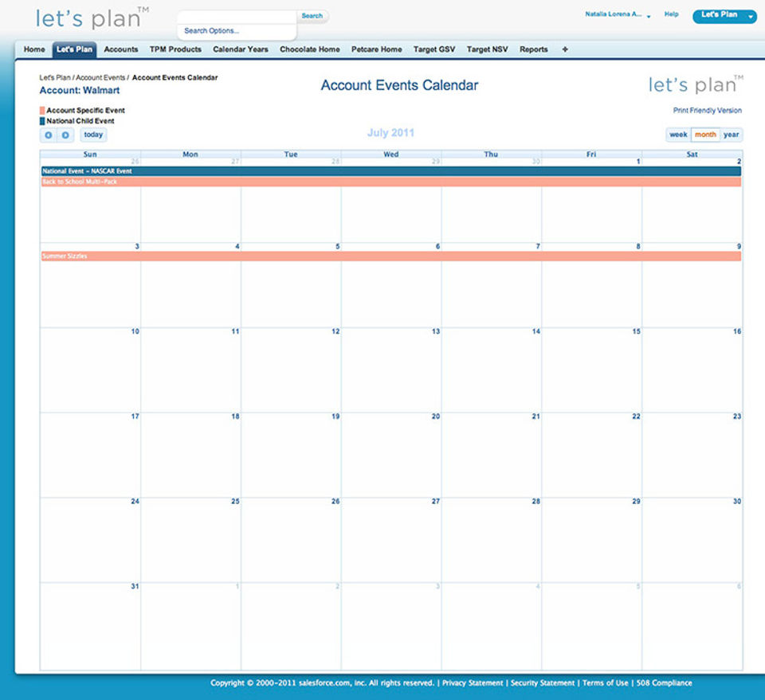Click the National Child Event color swatch
765x700 pixels.
point(42,121)
